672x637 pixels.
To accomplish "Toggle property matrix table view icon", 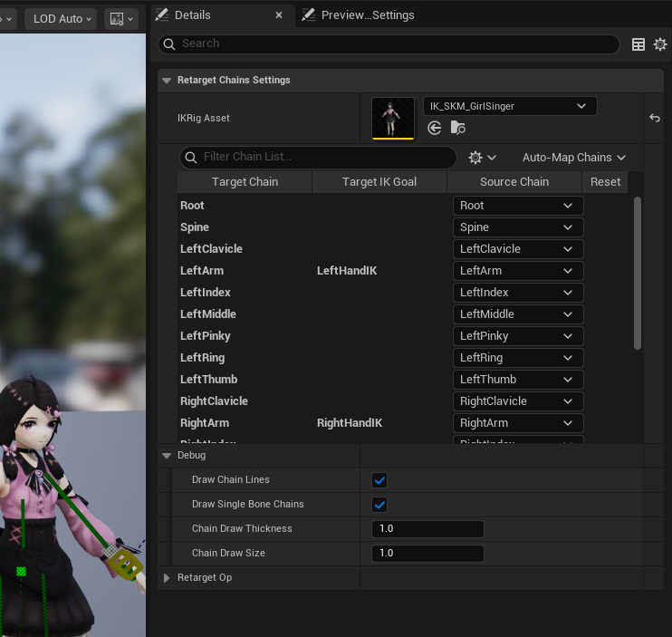I will point(638,44).
